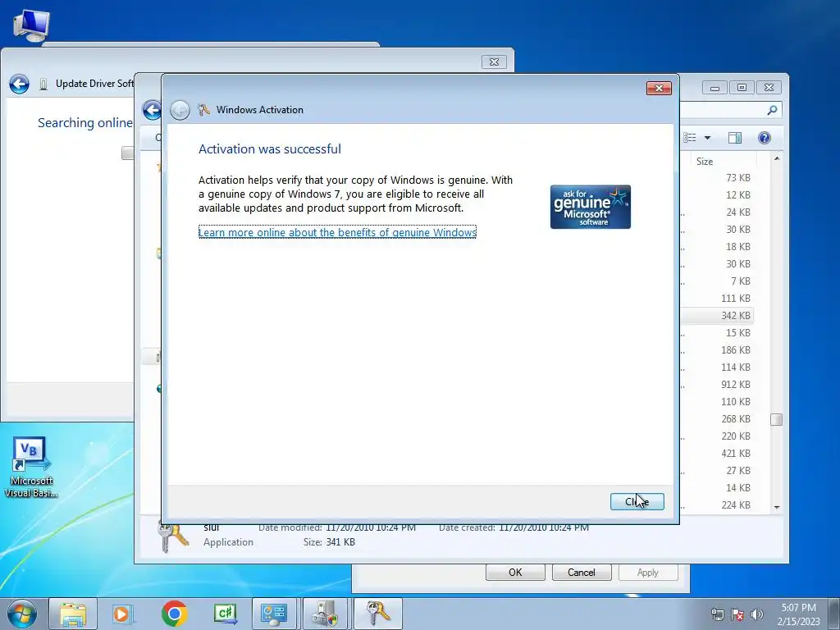
Task: Open the C# application on taskbar
Action: (225, 614)
